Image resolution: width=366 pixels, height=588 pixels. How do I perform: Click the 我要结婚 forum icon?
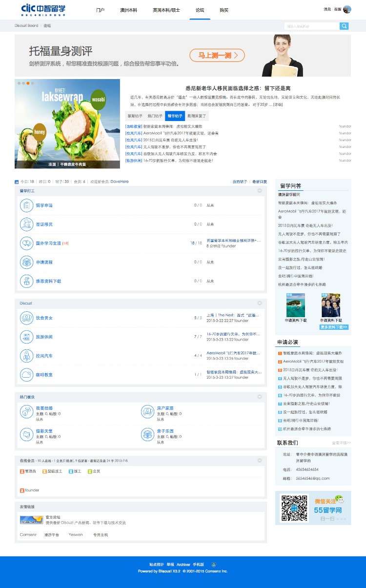click(x=26, y=412)
